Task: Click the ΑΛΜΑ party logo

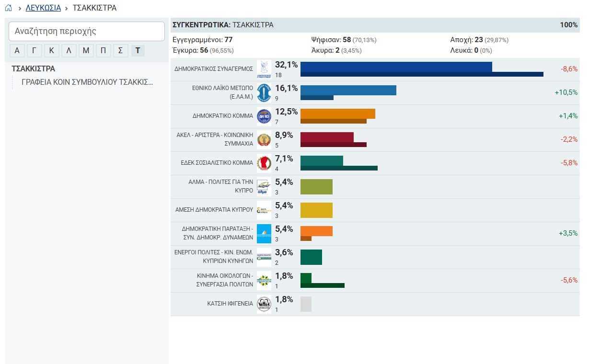Action: (x=264, y=186)
